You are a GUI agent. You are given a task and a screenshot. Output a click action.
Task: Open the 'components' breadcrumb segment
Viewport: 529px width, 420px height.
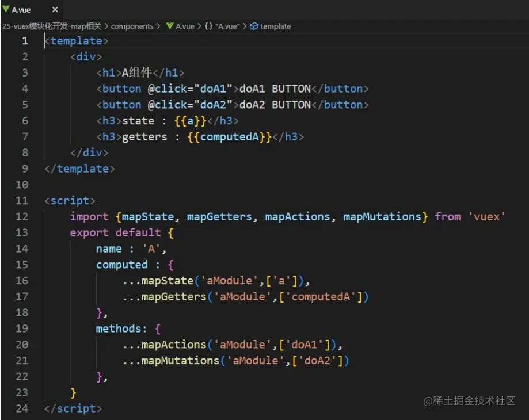[x=132, y=26]
